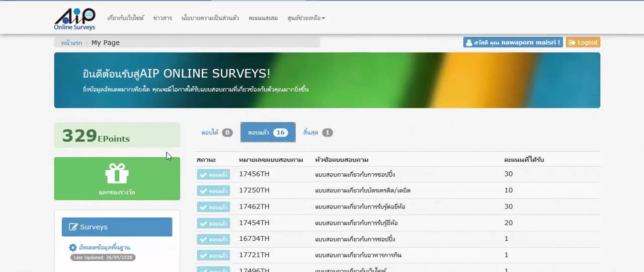Image resolution: width=644 pixels, height=272 pixels.
Task: Click ตอบแล้ว status badge for 17721TH
Action: pos(213,255)
